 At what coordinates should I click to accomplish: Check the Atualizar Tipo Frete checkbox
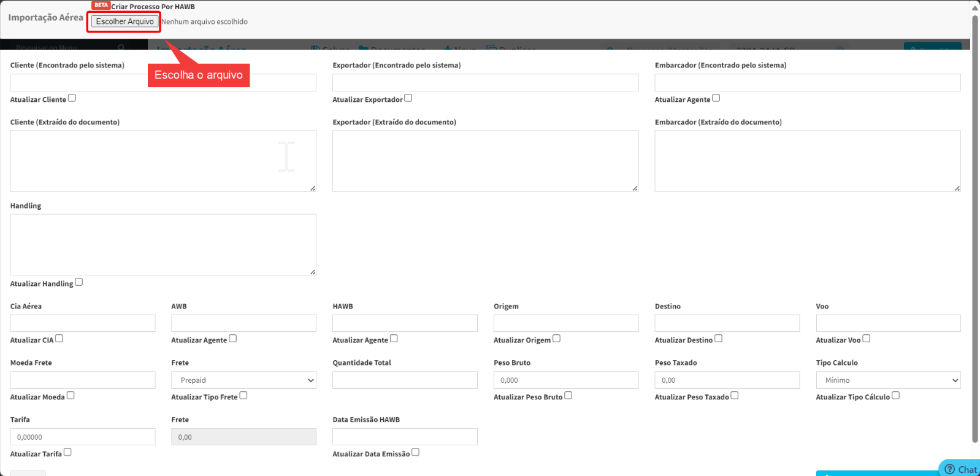pos(243,396)
